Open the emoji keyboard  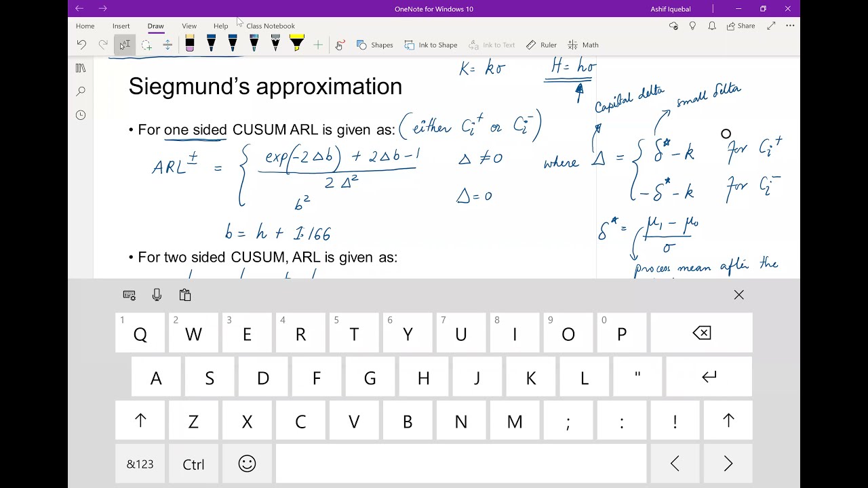(x=247, y=464)
